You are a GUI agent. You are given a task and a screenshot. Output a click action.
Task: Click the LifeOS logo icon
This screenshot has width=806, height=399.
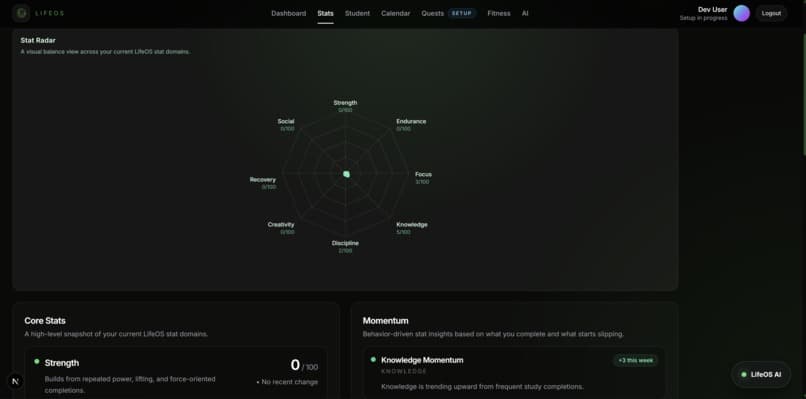pos(21,13)
